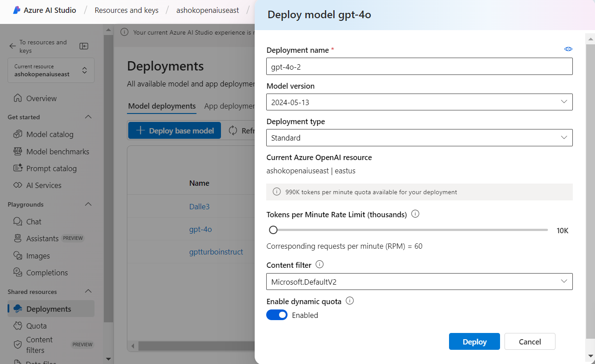The image size is (595, 364).
Task: Collapse the Shared resources section
Action: click(x=88, y=291)
